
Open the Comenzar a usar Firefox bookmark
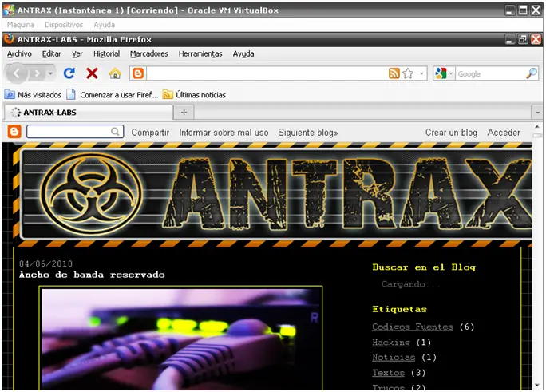point(112,95)
